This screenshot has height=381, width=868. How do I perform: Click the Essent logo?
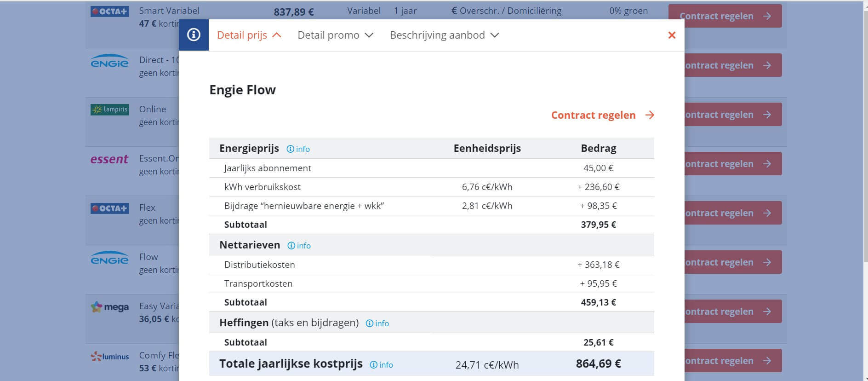[x=109, y=159]
